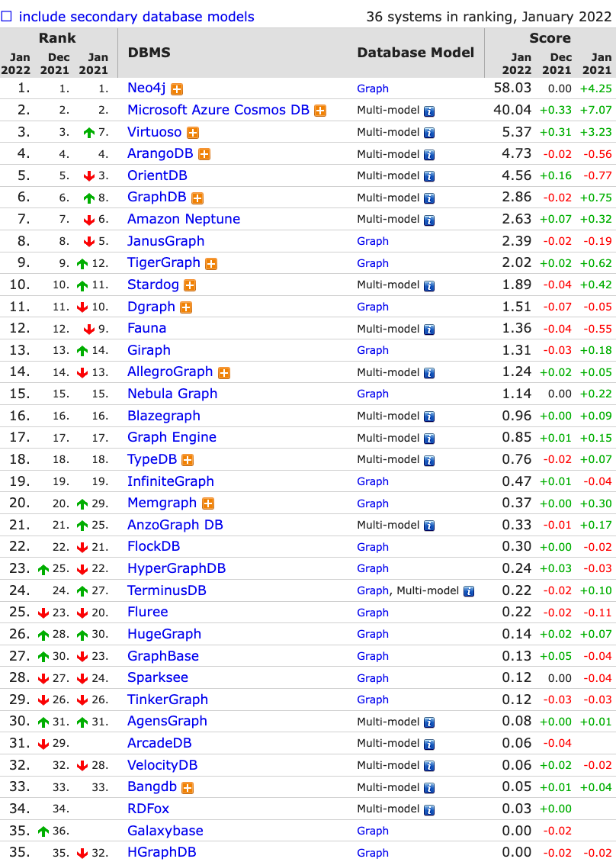
Task: Click the plus icon beside ArangoDB
Action: (x=204, y=155)
